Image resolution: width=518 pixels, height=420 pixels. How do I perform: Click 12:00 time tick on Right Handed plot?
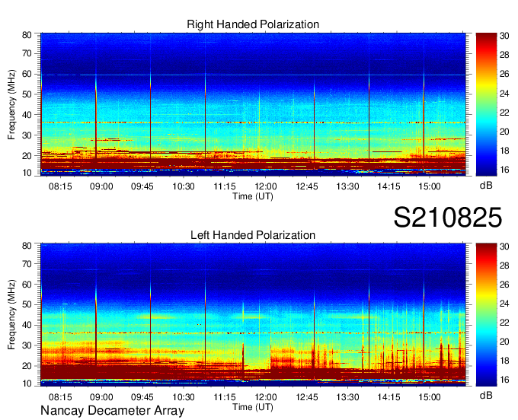tap(266, 186)
